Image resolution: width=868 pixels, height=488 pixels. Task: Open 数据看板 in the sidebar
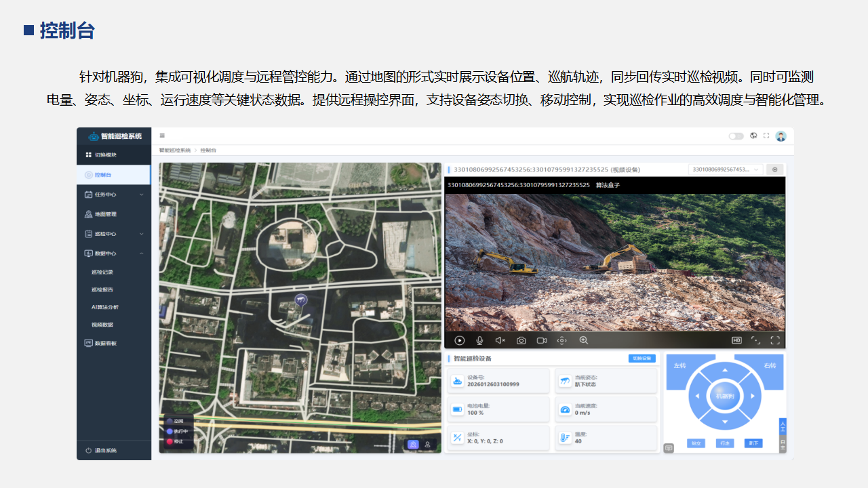click(x=114, y=343)
